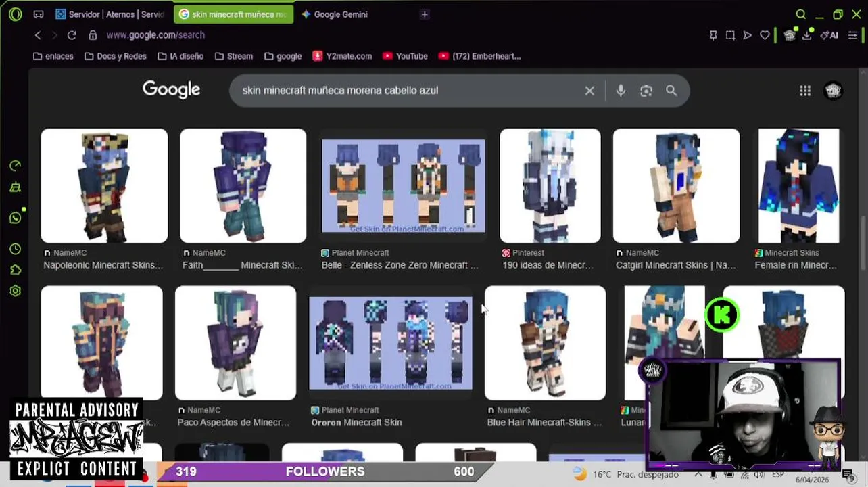Click the pinboard pin icon in address bar

tap(713, 35)
